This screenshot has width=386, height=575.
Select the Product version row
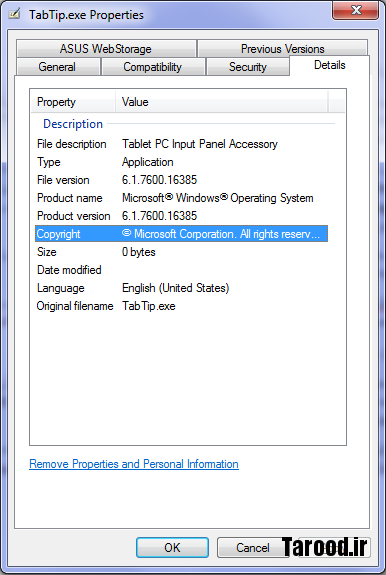tap(181, 216)
